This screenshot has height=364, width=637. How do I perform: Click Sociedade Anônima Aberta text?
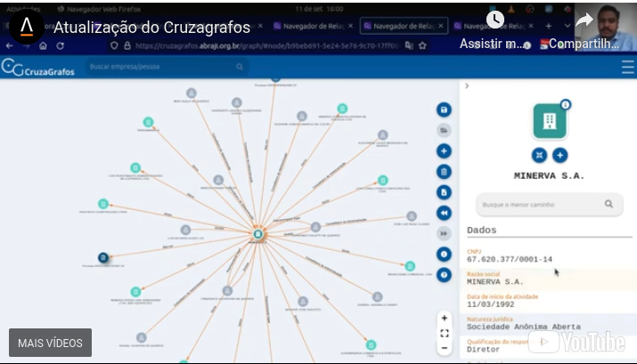524,327
